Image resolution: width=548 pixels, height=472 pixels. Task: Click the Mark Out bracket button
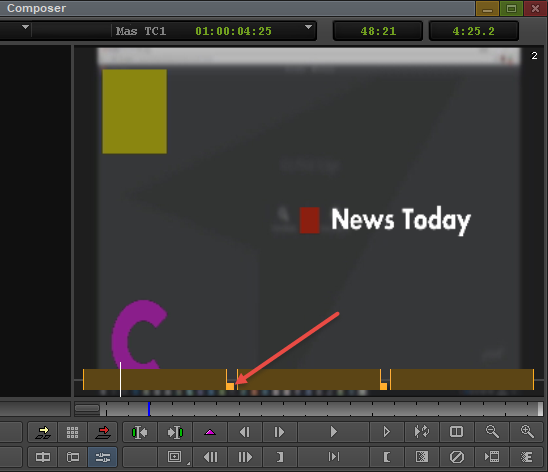[x=280, y=457]
